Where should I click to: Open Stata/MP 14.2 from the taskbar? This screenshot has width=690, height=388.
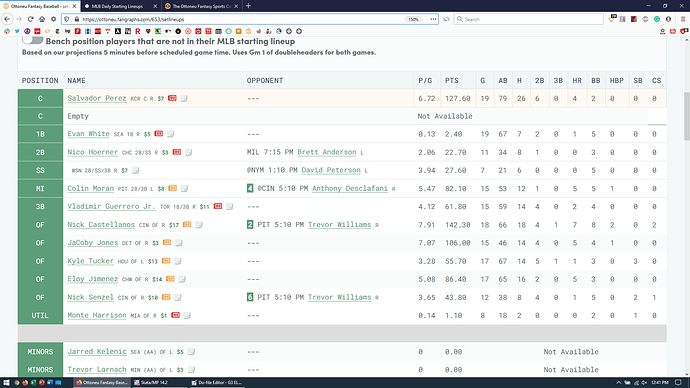tap(151, 383)
